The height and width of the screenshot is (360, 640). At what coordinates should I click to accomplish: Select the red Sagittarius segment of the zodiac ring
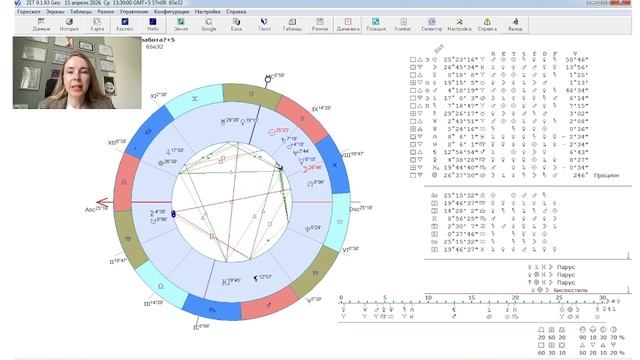point(269,304)
